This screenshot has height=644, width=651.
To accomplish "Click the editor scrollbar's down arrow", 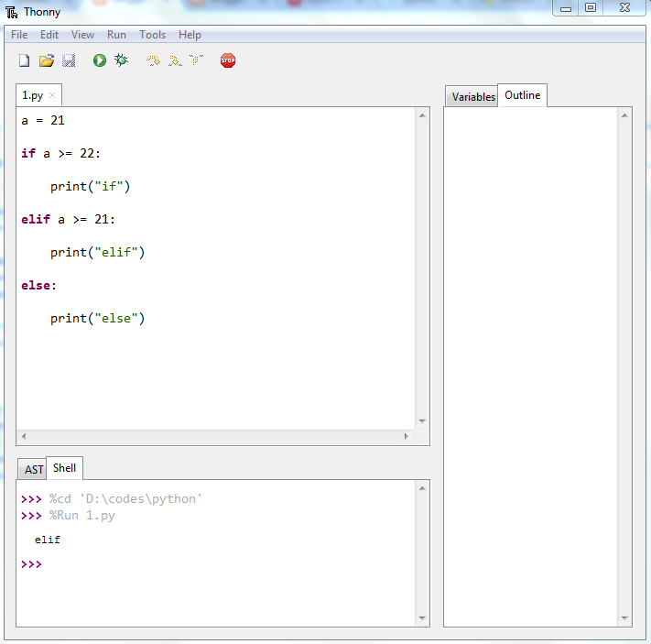I will click(x=422, y=421).
